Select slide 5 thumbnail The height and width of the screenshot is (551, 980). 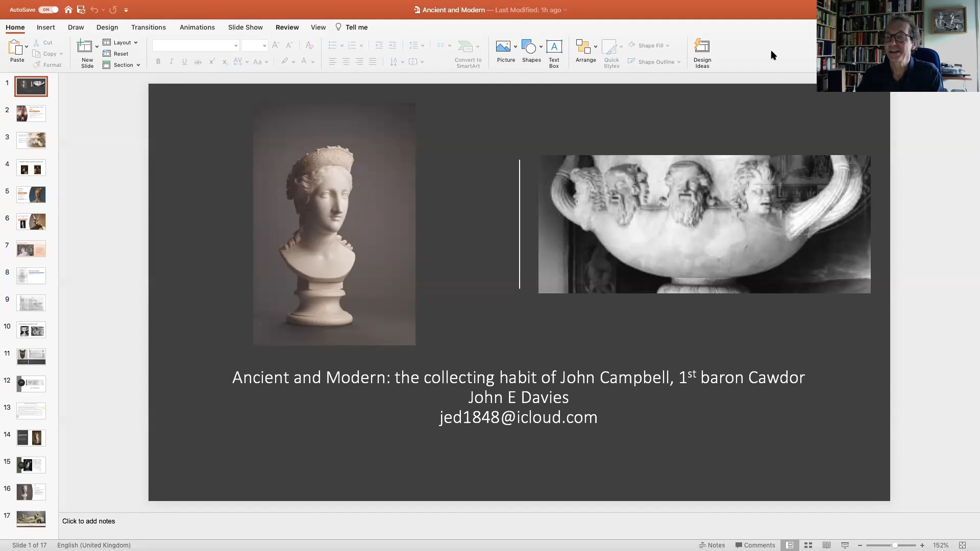point(31,194)
